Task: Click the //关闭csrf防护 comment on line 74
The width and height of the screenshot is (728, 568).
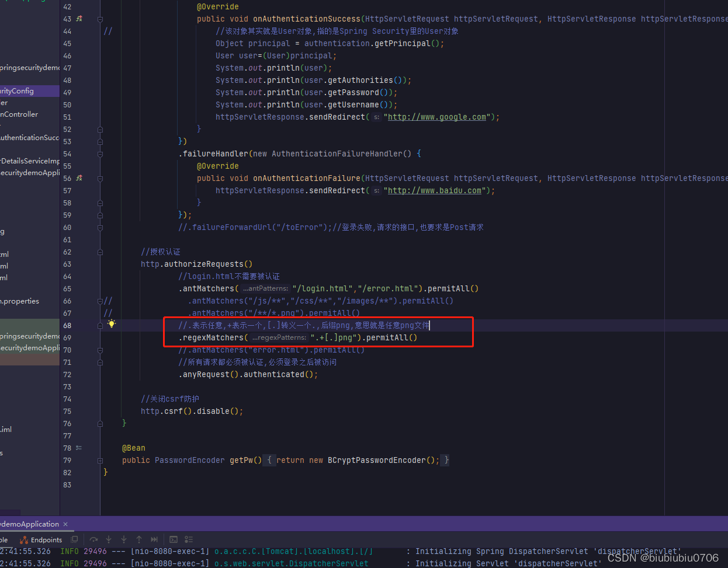Action: 170,399
